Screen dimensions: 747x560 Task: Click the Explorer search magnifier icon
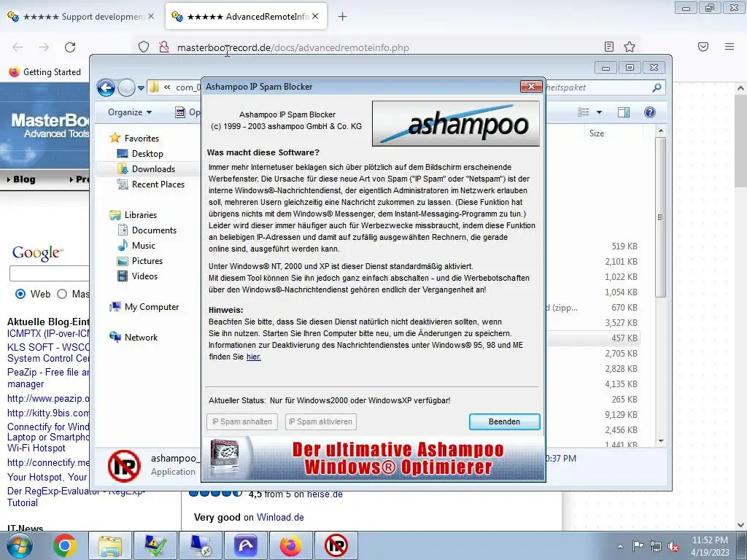click(657, 87)
